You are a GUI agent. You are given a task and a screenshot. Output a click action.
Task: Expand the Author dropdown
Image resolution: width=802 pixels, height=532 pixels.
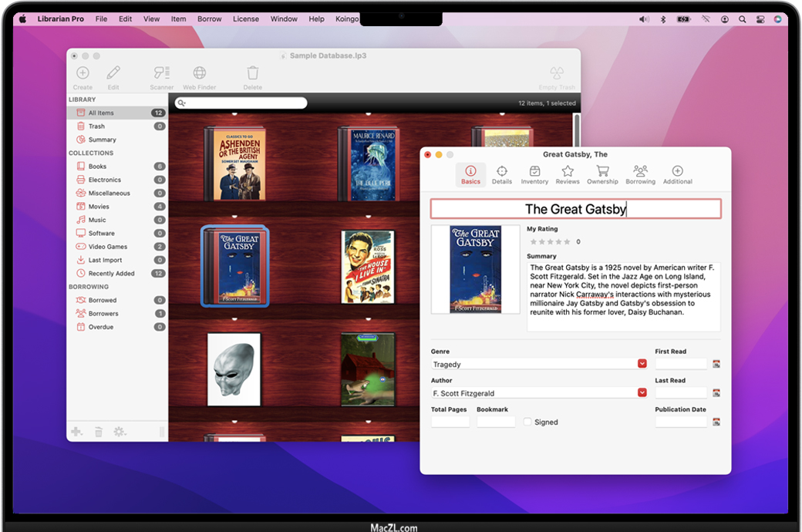(642, 393)
